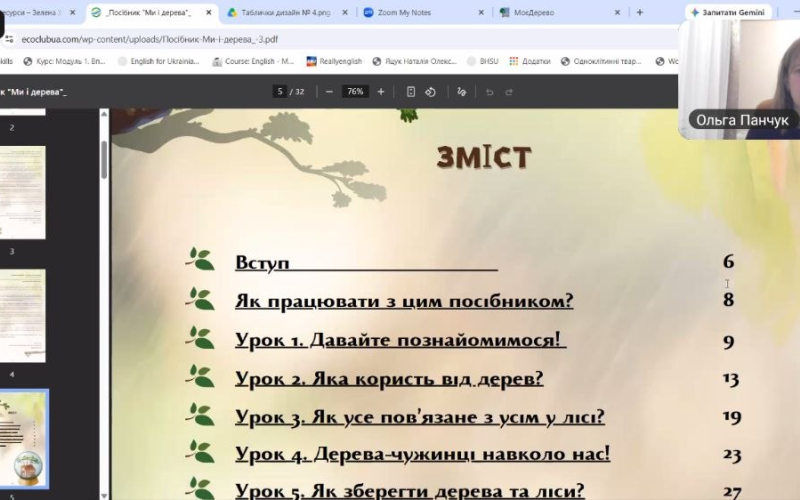Viewport: 800px width, 500px height.
Task: Open the Додатки apps bookmark
Action: pos(530,61)
